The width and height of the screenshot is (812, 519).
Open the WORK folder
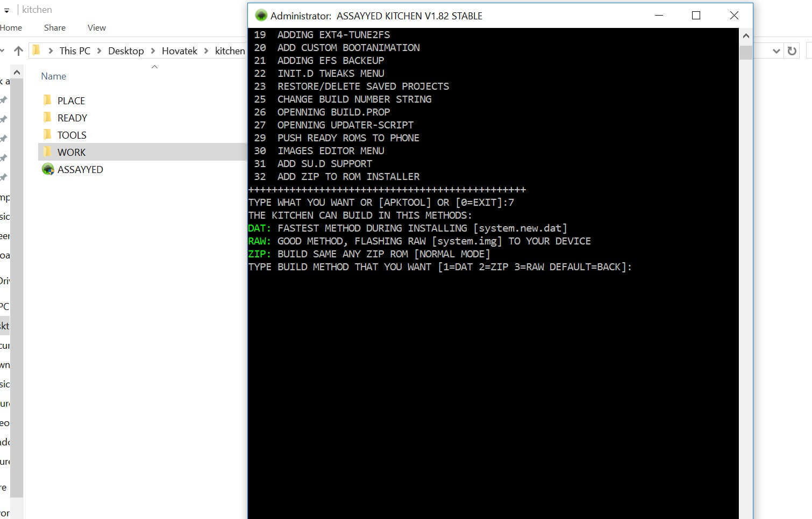coord(72,152)
